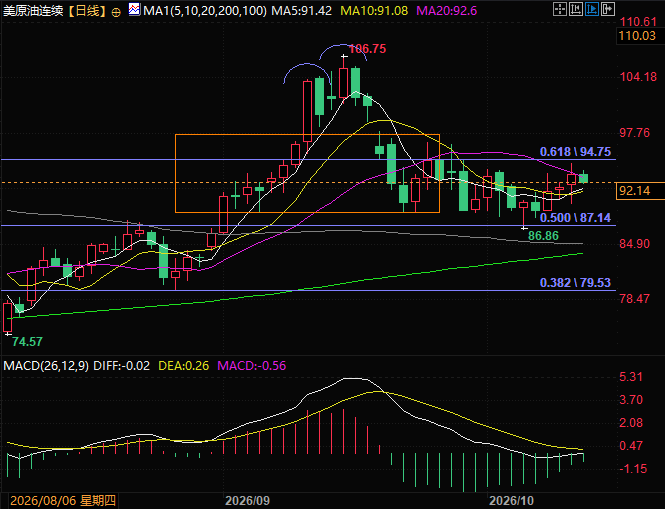Toggle the blue play-axis icon

592,9
